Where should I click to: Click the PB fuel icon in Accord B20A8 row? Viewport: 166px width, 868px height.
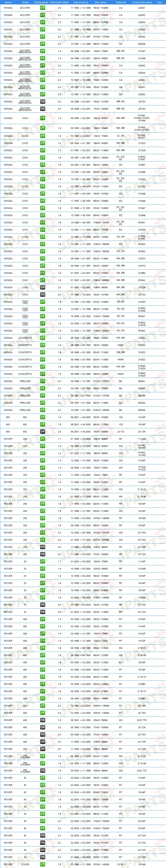click(42, 44)
